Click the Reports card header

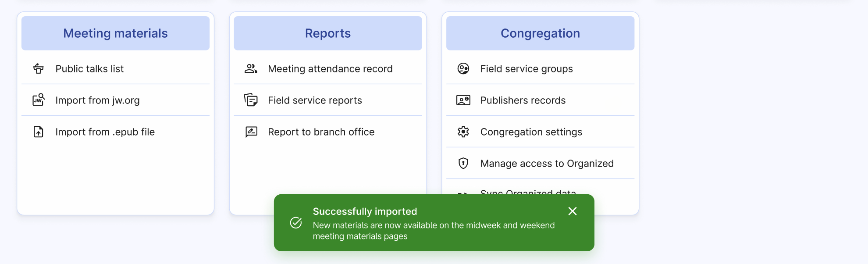coord(328,33)
